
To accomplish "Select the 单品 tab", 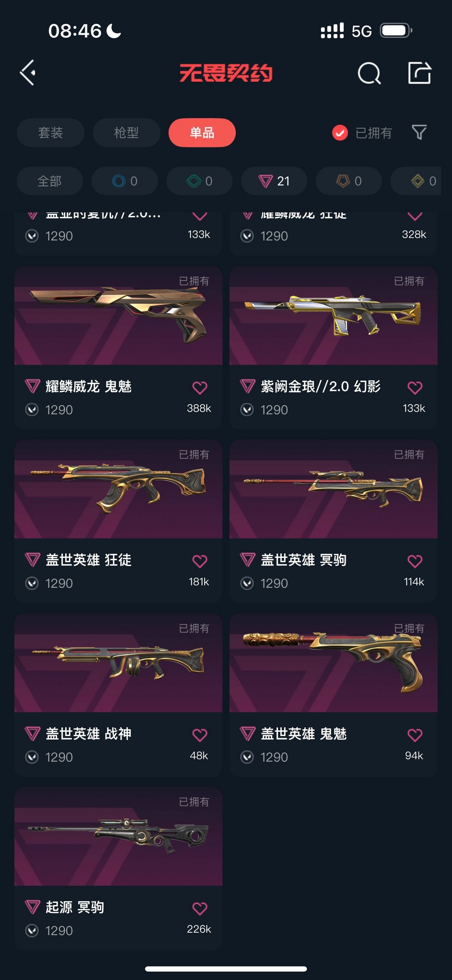I will [x=202, y=133].
